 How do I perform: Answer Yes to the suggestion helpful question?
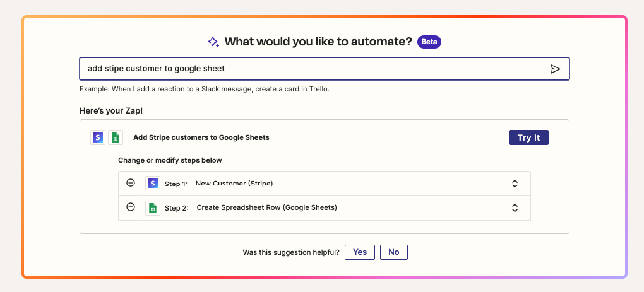point(360,252)
